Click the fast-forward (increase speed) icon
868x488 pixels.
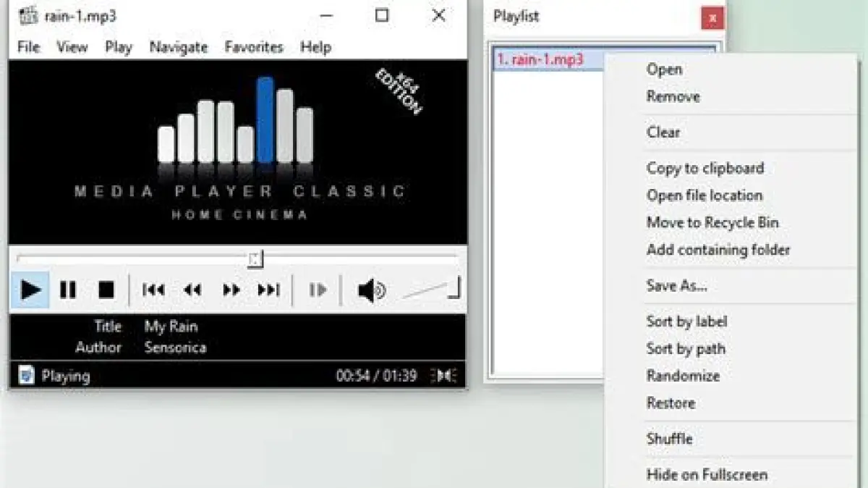pos(231,290)
